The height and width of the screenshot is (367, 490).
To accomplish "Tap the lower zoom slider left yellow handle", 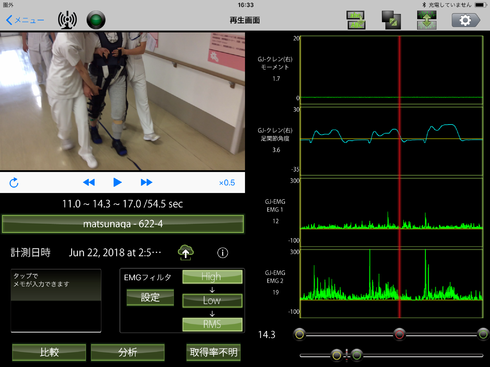I will (x=337, y=355).
